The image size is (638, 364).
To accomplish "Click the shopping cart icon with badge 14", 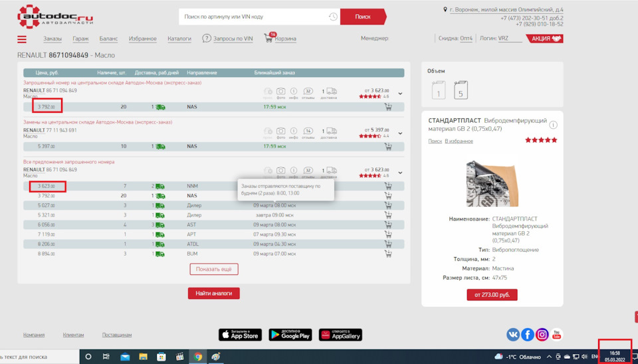I will [268, 38].
